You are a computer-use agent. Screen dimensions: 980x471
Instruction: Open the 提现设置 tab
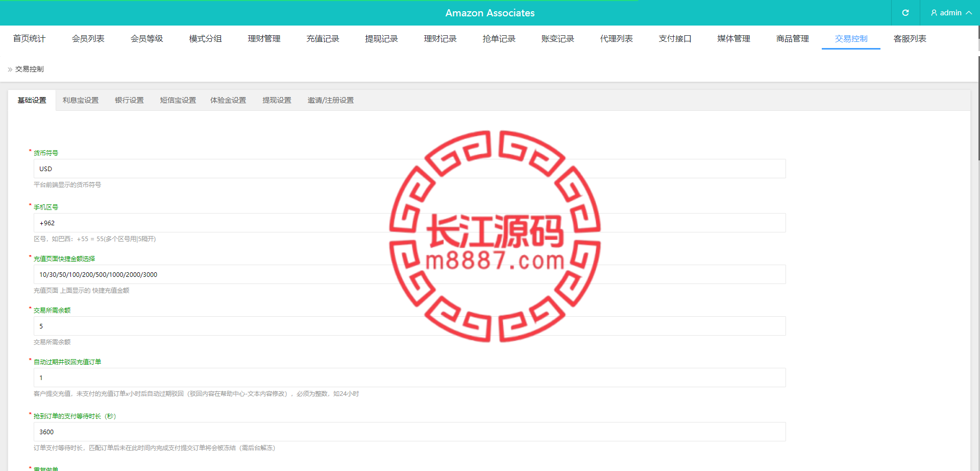pos(277,100)
